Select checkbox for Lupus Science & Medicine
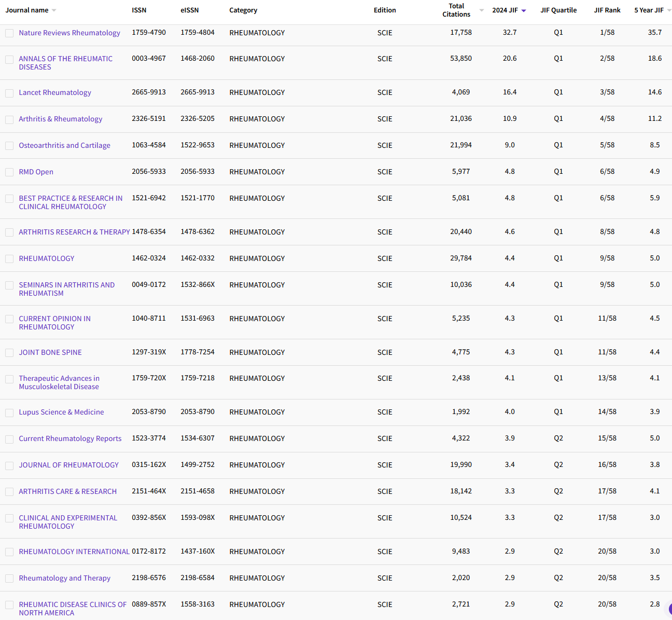Screen dimensions: 672x620 [9, 413]
